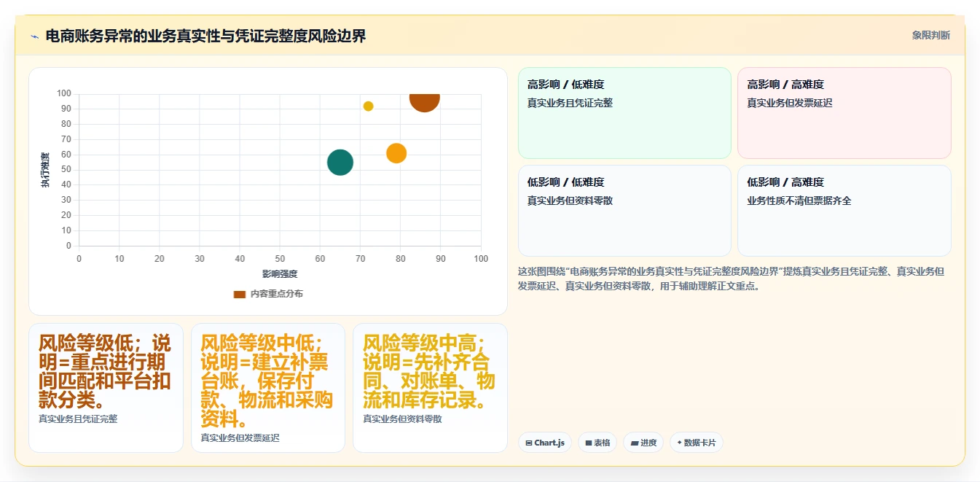Click the 内容重点分布 legend text
The image size is (980, 482).
click(277, 294)
